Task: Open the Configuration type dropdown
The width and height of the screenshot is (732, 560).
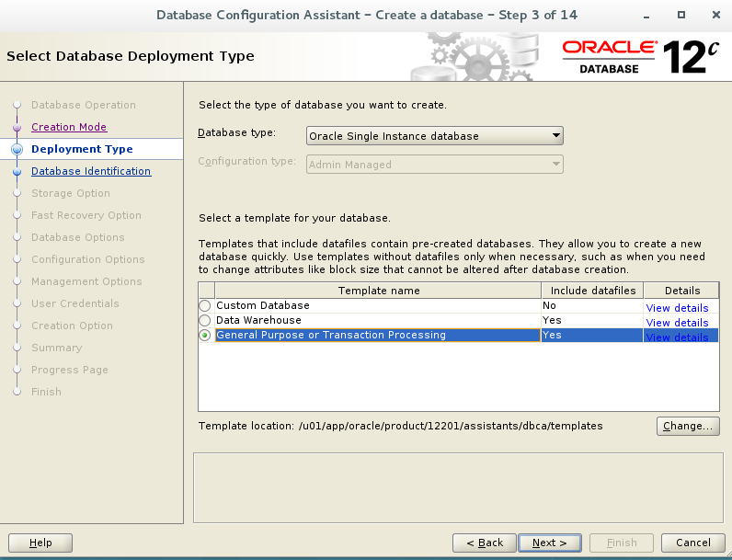Action: pyautogui.click(x=435, y=165)
